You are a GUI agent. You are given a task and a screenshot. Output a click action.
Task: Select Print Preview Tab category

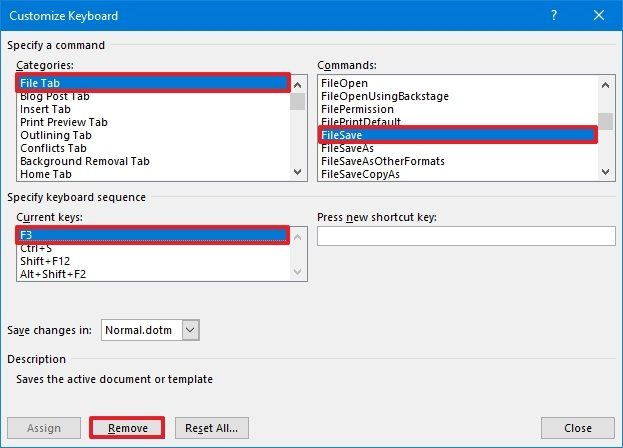153,122
